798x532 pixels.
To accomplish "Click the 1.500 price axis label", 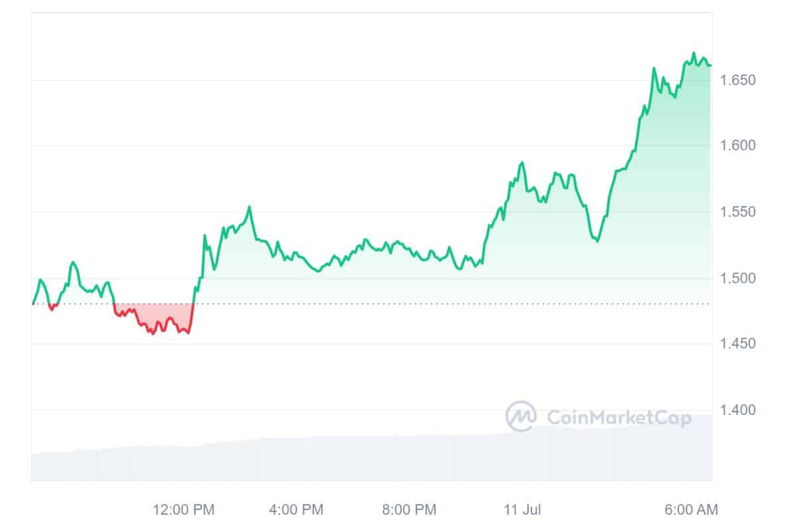I will click(737, 278).
